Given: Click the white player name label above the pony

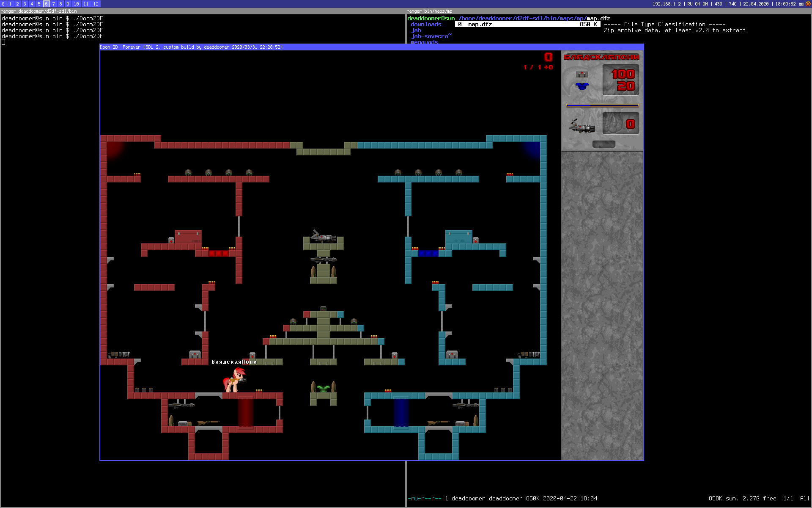Looking at the screenshot, I should [x=234, y=362].
